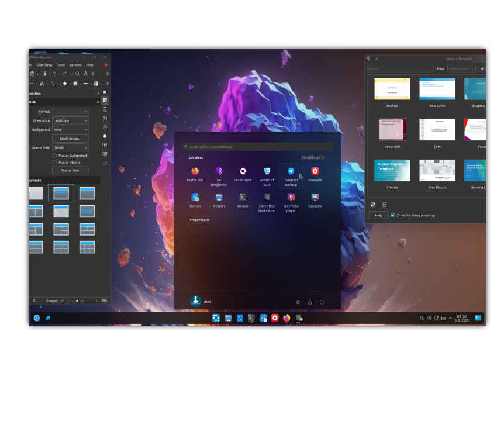Click the Insert Image button

coord(70,139)
